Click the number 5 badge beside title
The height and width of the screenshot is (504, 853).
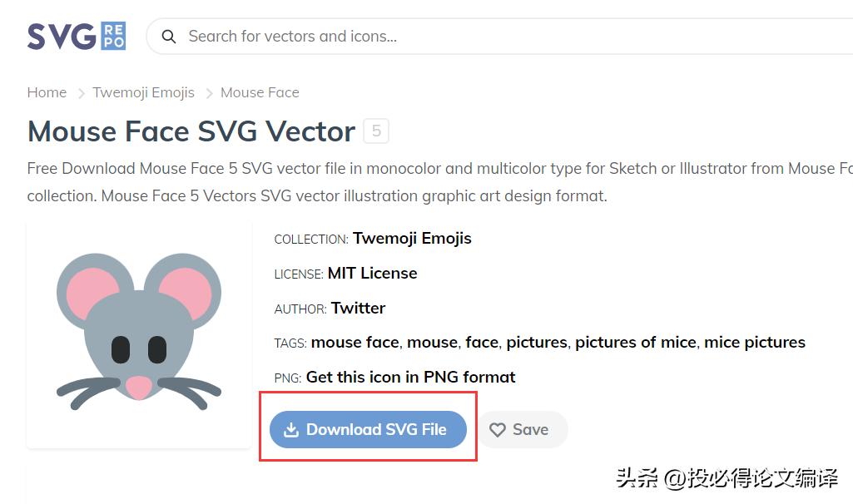[x=376, y=131]
